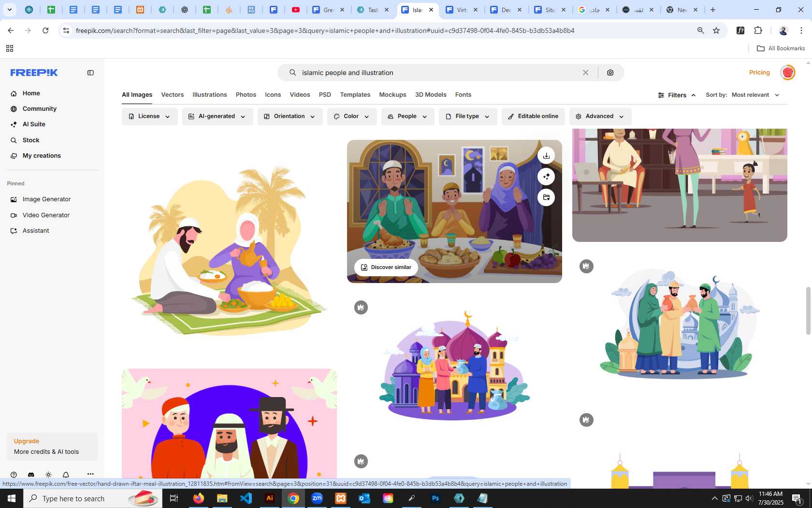812x508 pixels.
Task: Expand the Advanced filter dropdown
Action: tap(600, 117)
